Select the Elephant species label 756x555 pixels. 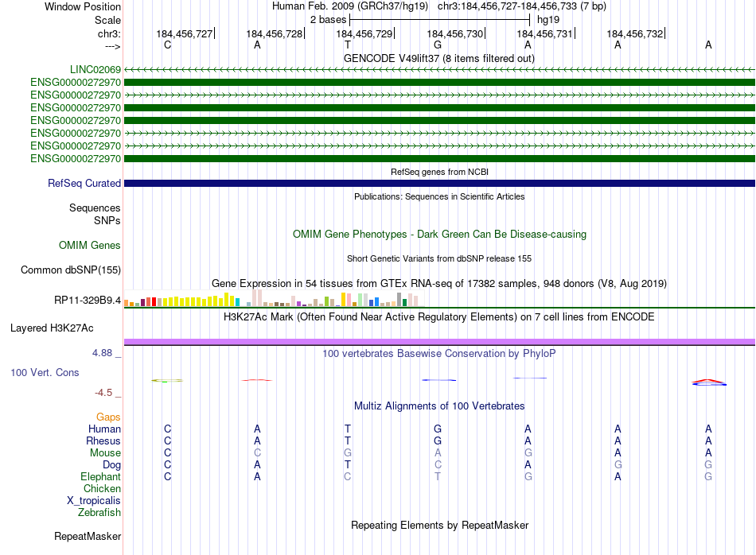point(101,476)
